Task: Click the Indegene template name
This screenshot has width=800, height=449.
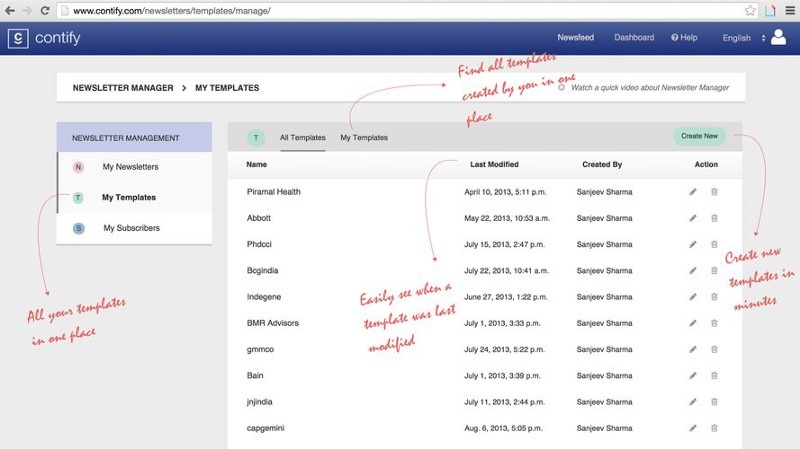Action: (264, 297)
